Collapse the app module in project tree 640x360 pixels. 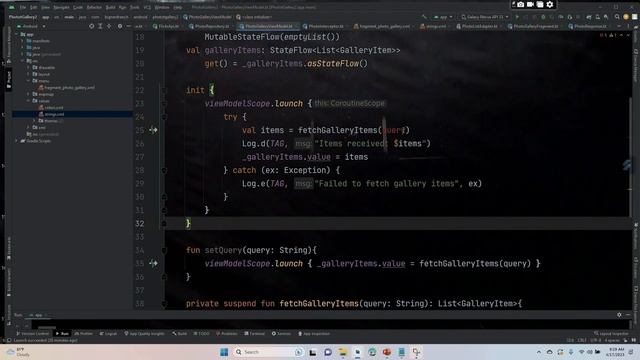click(17, 34)
